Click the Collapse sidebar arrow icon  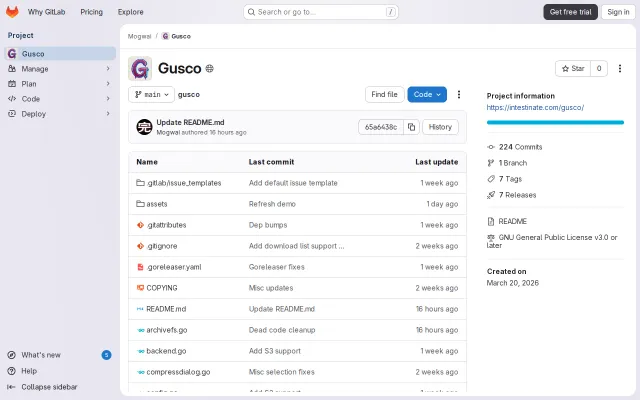11,387
